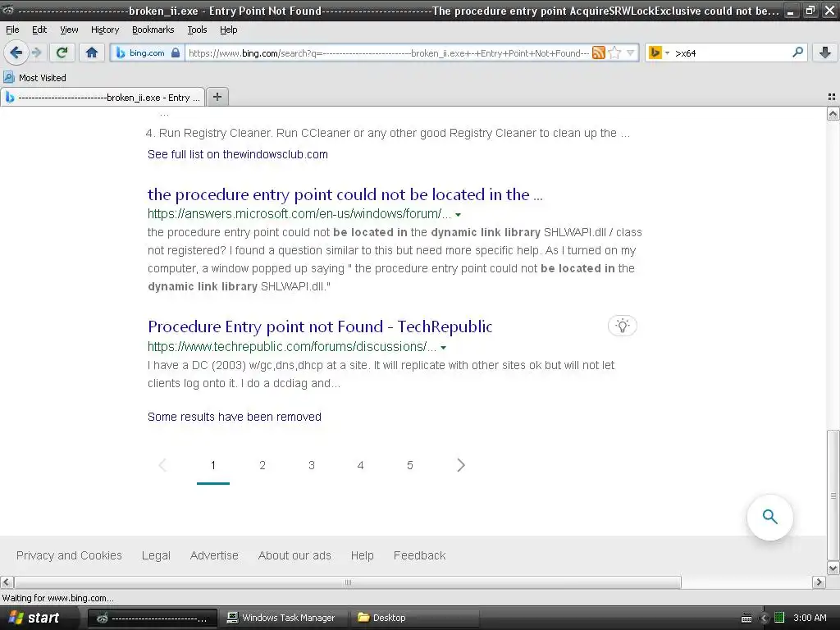The height and width of the screenshot is (630, 840).
Task: Open the About our ads footer link
Action: tap(294, 555)
